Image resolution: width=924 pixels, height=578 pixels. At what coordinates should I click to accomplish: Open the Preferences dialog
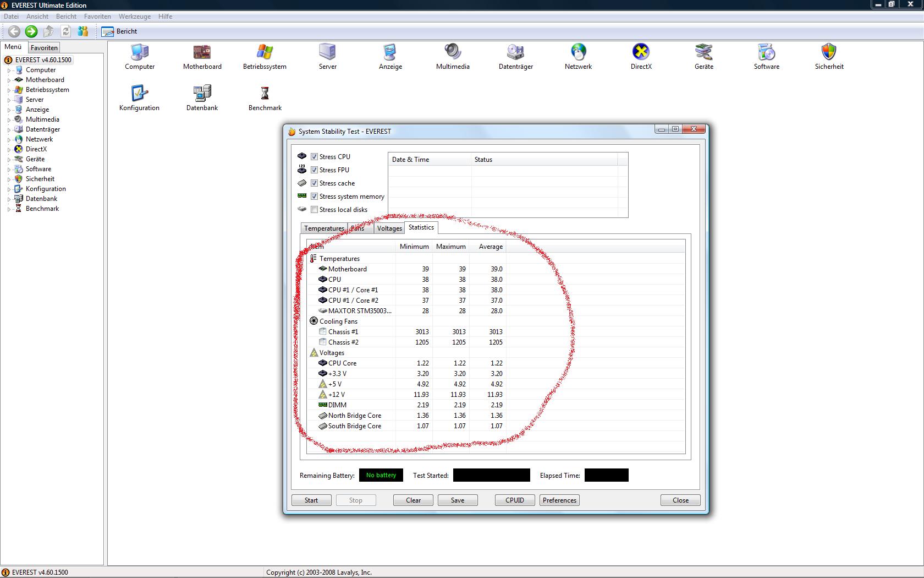(x=559, y=500)
